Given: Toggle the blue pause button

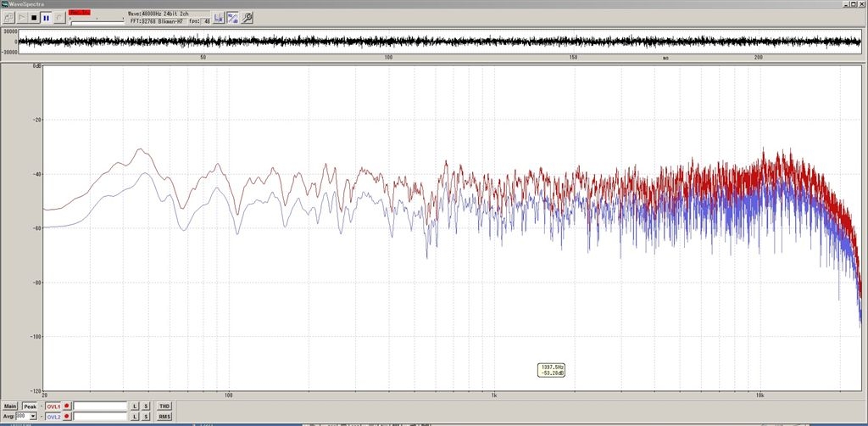Looking at the screenshot, I should tap(46, 18).
